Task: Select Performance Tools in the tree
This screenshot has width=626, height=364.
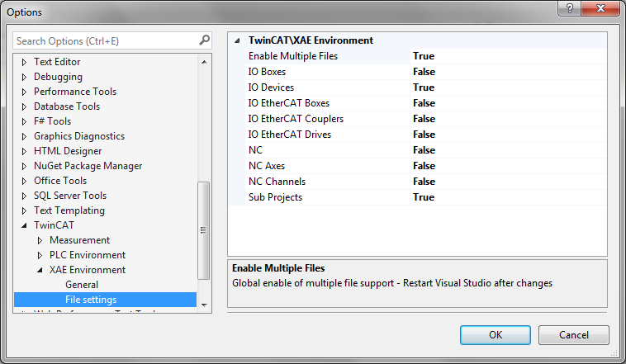Action: [x=75, y=92]
